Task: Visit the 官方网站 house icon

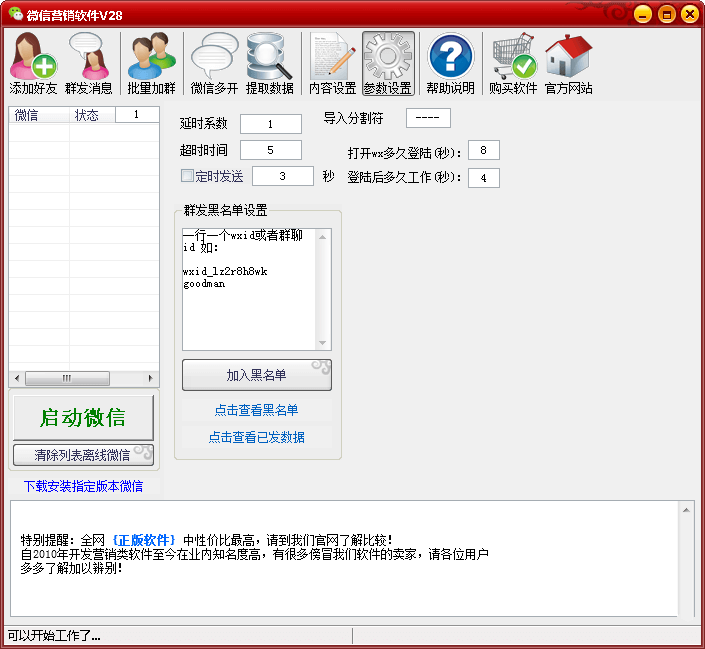Action: click(x=569, y=63)
